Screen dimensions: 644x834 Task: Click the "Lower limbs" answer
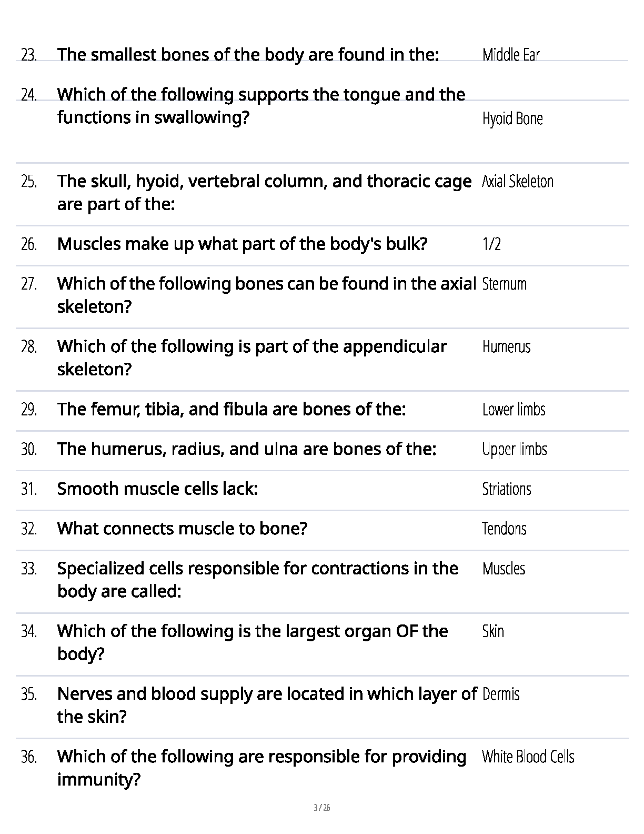coord(514,410)
